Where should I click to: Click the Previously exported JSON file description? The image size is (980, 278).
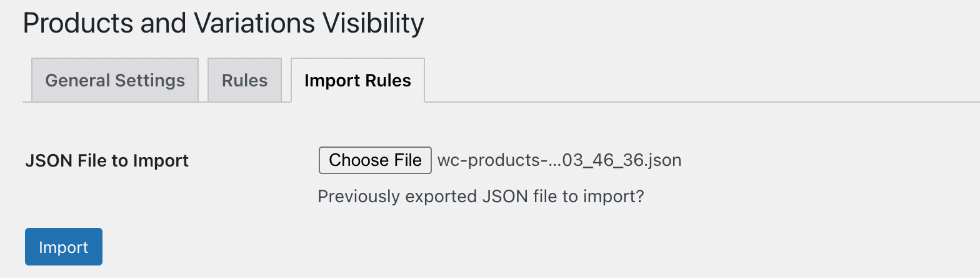pyautogui.click(x=481, y=197)
